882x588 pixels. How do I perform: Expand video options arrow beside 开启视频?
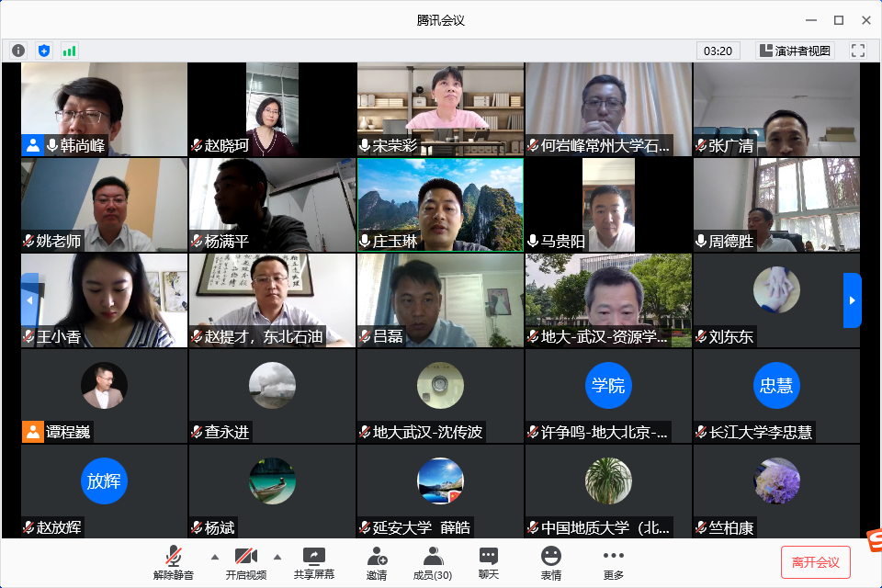tap(277, 557)
